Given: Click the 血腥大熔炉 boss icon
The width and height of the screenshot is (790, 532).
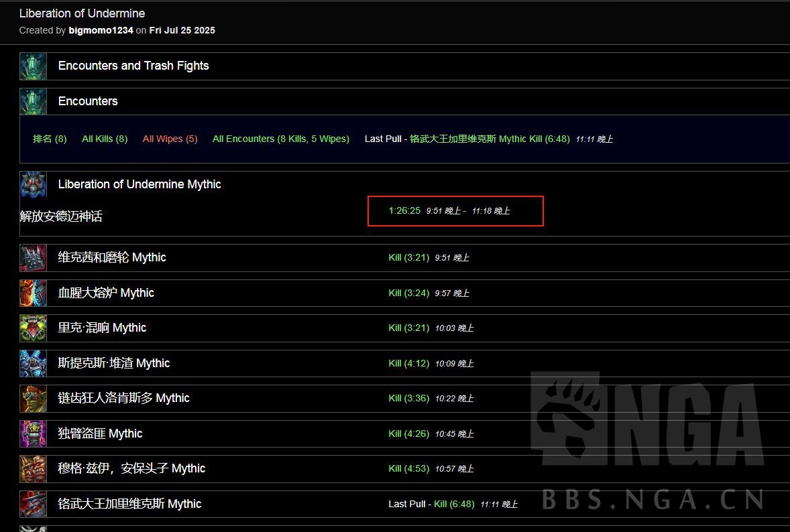Looking at the screenshot, I should pos(33,293).
